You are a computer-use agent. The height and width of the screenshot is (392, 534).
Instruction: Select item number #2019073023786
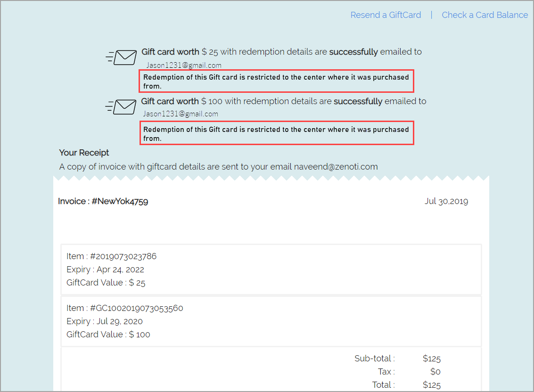pos(123,256)
